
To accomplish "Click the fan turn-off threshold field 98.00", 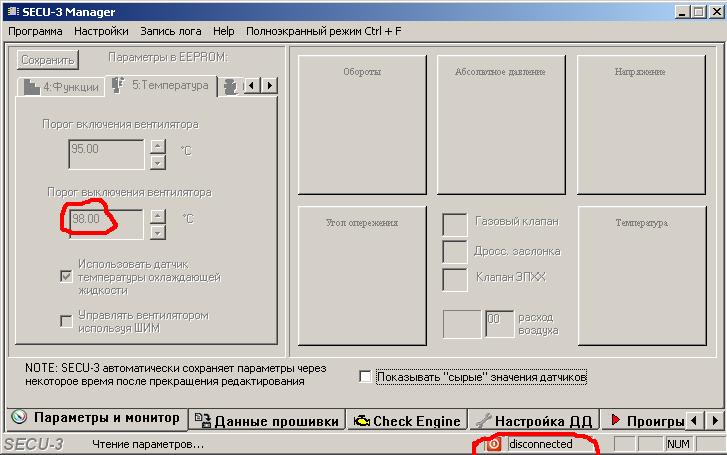I will coord(106,218).
